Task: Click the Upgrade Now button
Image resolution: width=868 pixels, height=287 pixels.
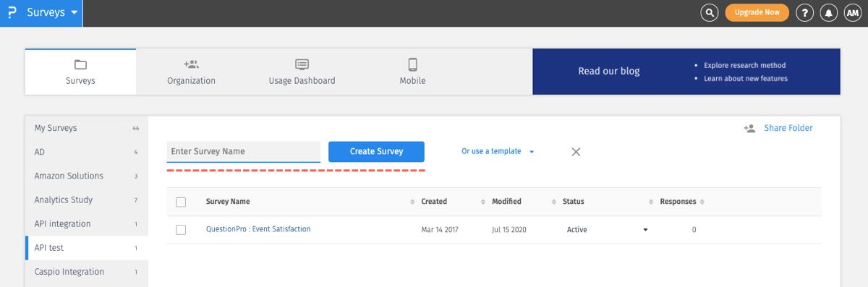Action: (757, 12)
